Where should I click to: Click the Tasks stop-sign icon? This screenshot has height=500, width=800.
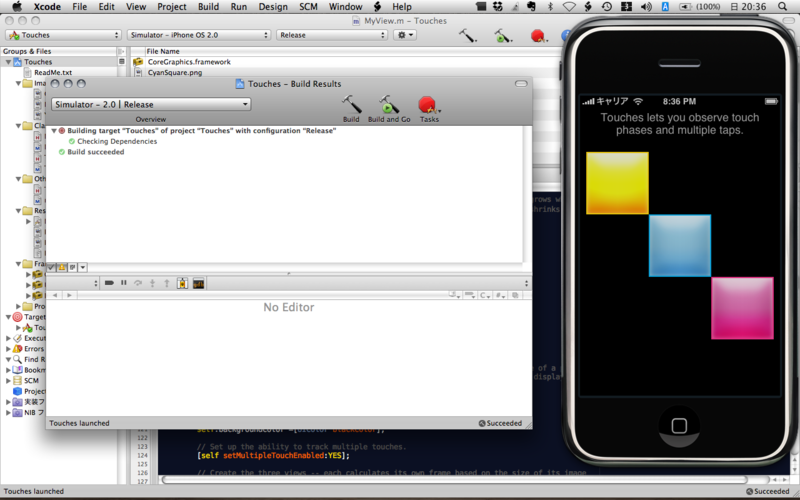tap(428, 105)
